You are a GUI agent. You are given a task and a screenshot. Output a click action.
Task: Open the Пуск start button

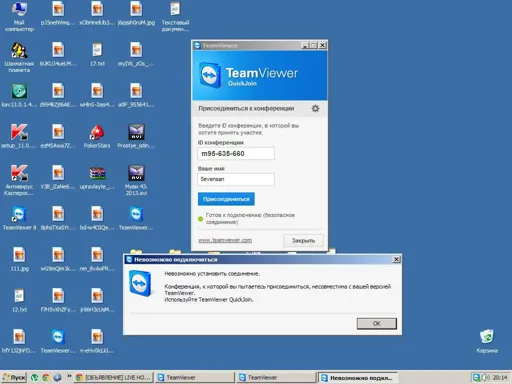[x=14, y=377]
